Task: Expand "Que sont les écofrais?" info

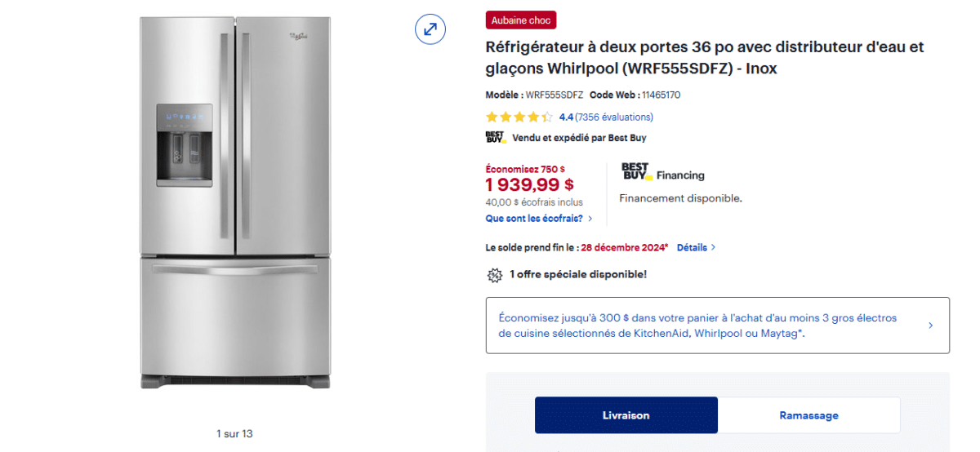Action: 539,219
